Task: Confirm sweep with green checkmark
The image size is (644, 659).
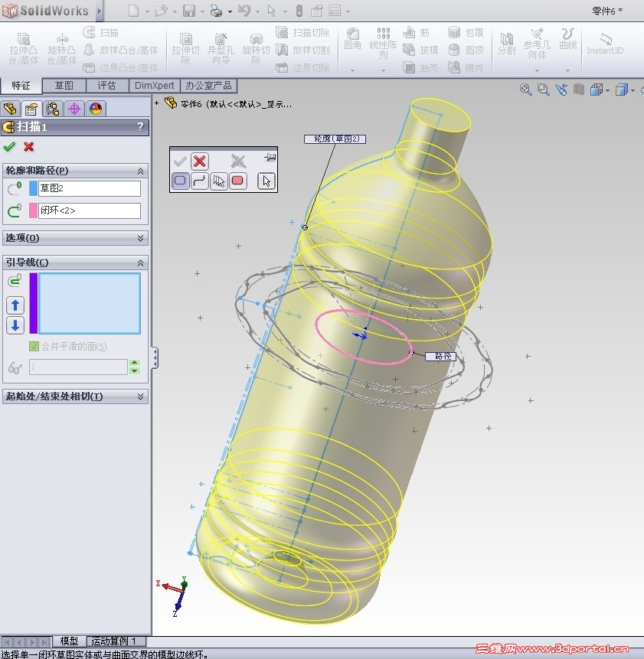Action: pyautogui.click(x=9, y=147)
